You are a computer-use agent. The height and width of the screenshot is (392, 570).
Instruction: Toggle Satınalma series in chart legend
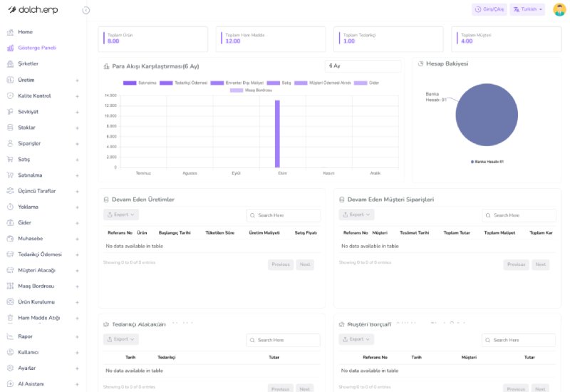pyautogui.click(x=130, y=83)
